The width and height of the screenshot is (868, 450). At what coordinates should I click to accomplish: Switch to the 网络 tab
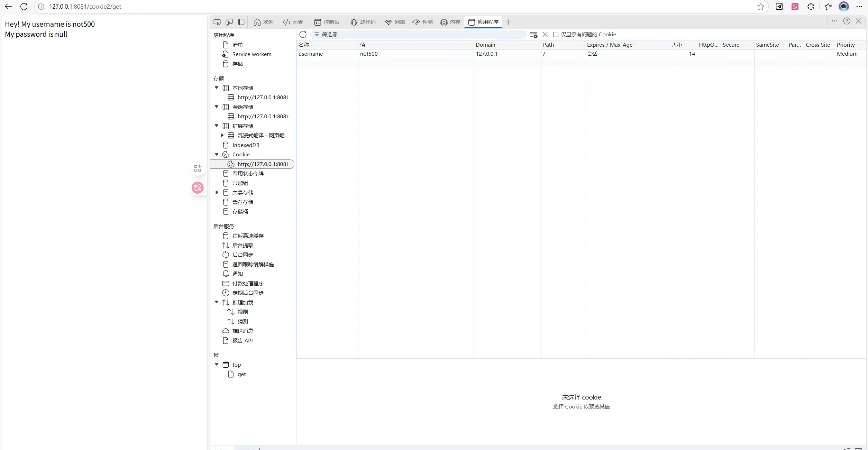coord(395,22)
